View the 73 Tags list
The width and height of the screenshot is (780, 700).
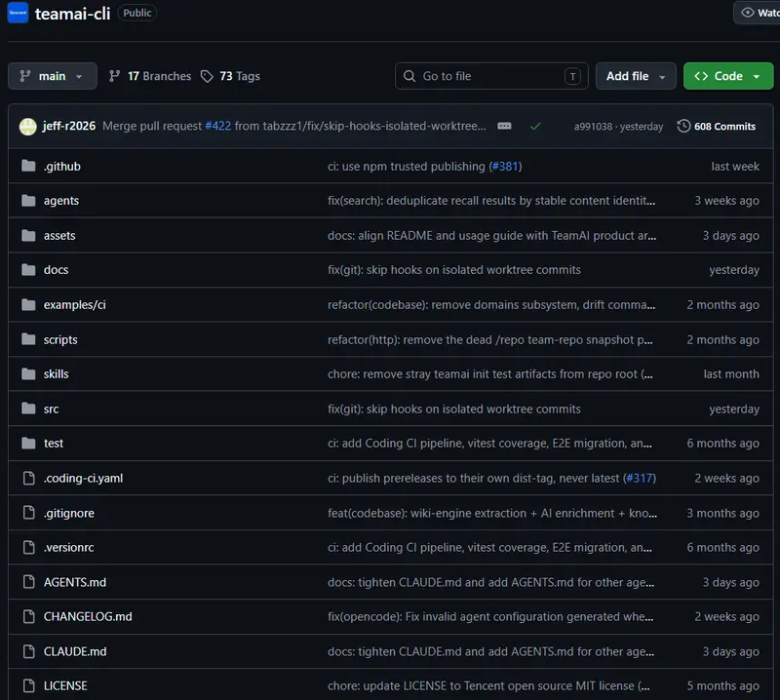230,76
